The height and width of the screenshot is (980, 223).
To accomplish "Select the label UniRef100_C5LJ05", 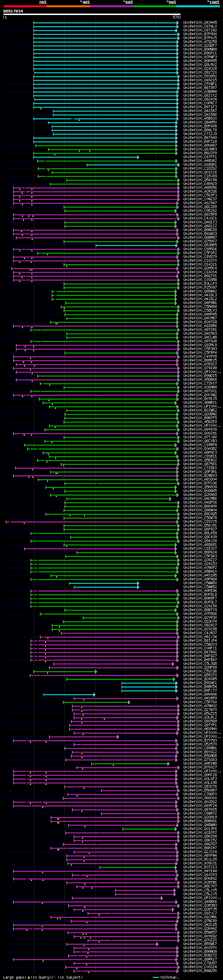I will tap(200, 890).
